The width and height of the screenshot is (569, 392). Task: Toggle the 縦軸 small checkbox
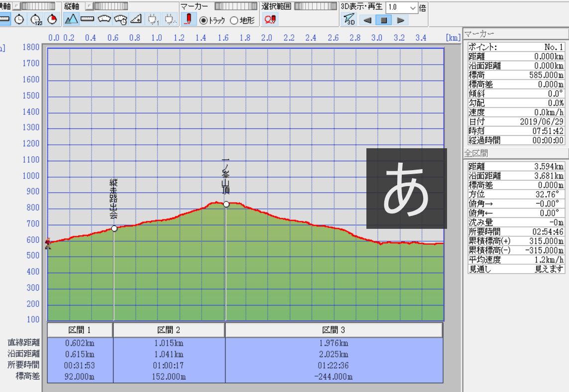coord(89,6)
